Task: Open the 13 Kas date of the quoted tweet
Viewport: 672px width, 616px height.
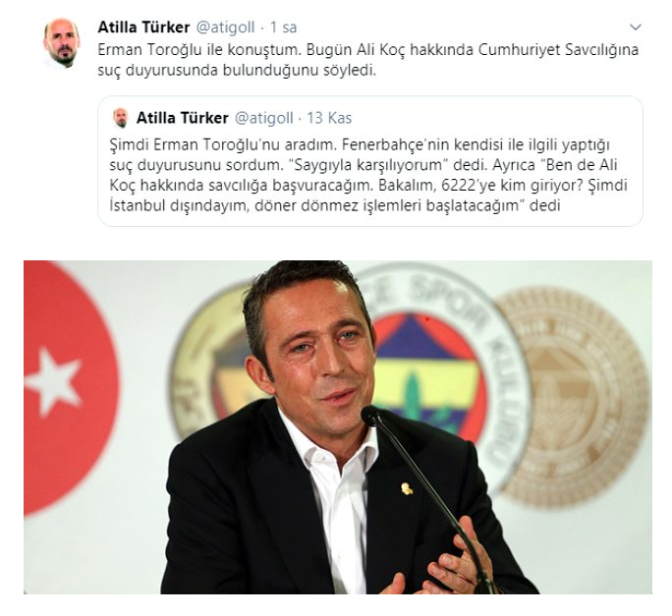Action: pos(329,118)
